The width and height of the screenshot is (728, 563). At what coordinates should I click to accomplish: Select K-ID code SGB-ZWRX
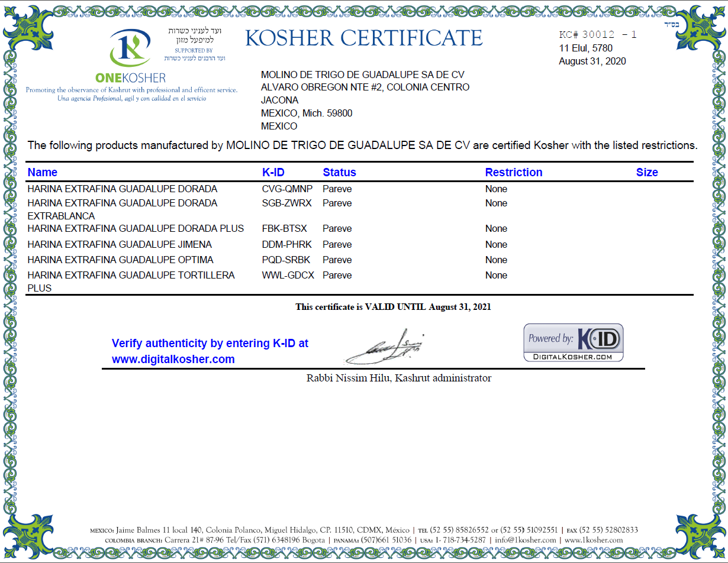click(287, 203)
